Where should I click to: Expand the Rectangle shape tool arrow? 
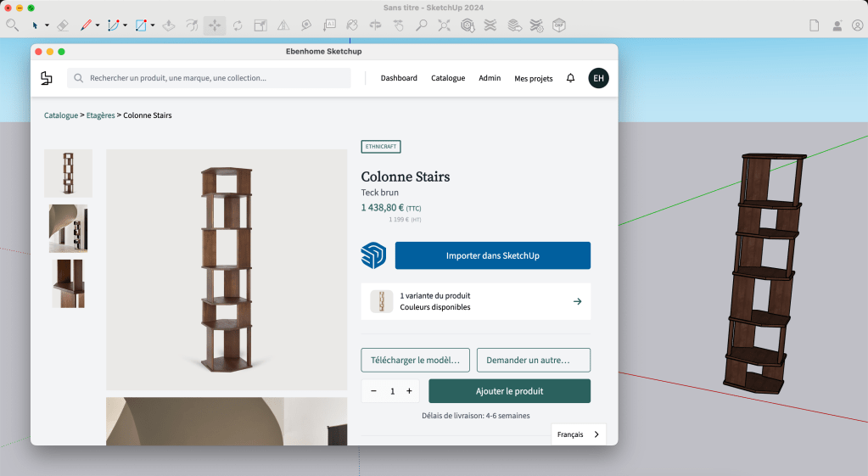click(x=153, y=25)
